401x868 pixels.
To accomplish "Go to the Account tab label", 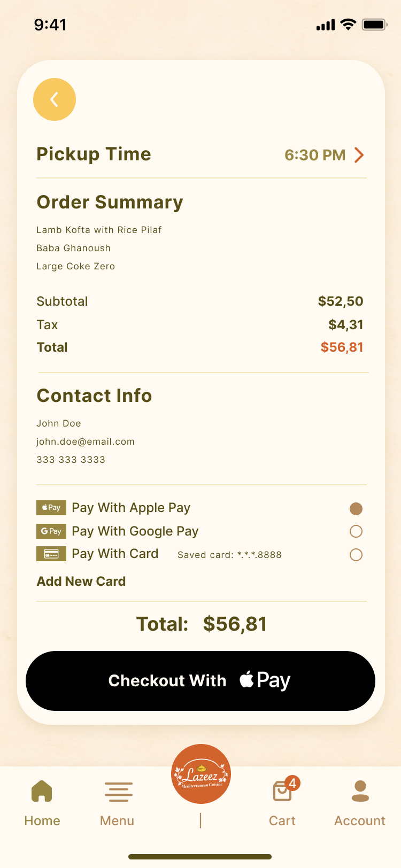I will (x=360, y=821).
